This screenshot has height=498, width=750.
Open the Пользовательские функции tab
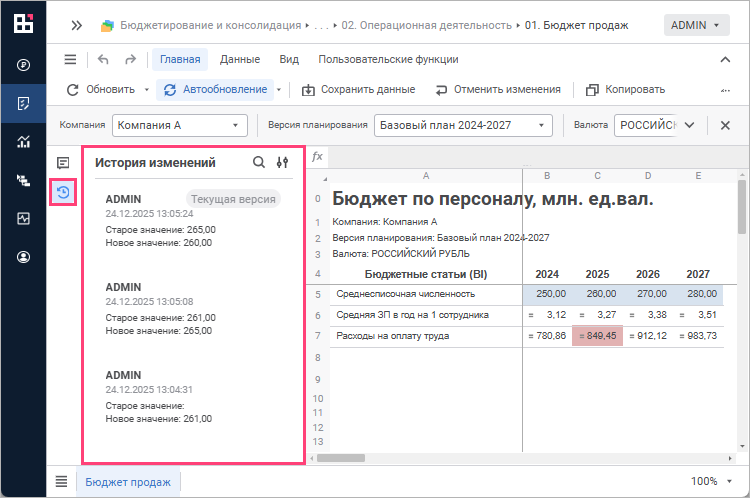(386, 60)
